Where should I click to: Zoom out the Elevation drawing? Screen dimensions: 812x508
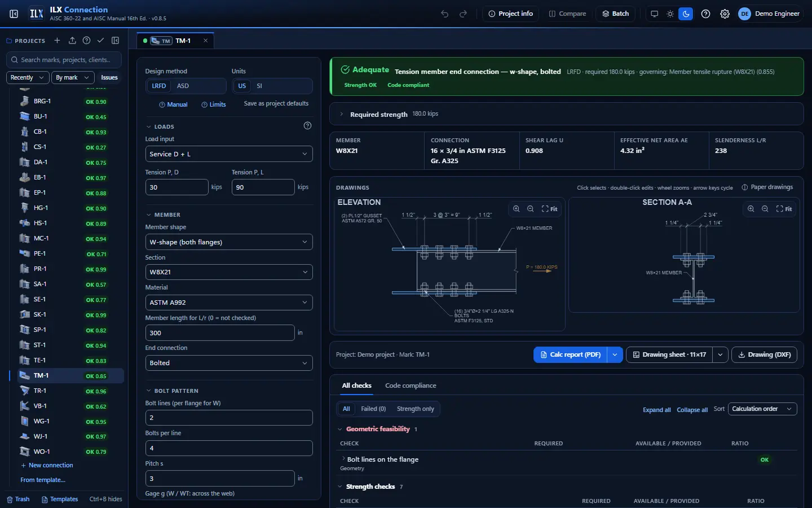(x=530, y=209)
